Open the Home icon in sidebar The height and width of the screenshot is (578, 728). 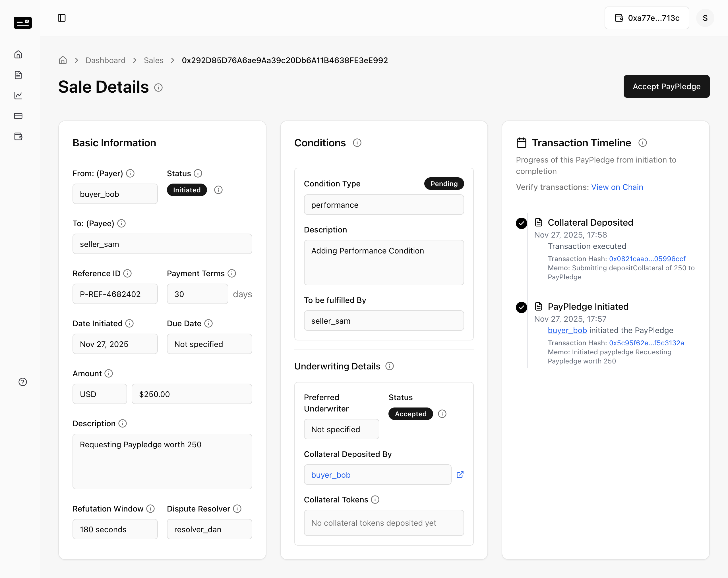(18, 54)
